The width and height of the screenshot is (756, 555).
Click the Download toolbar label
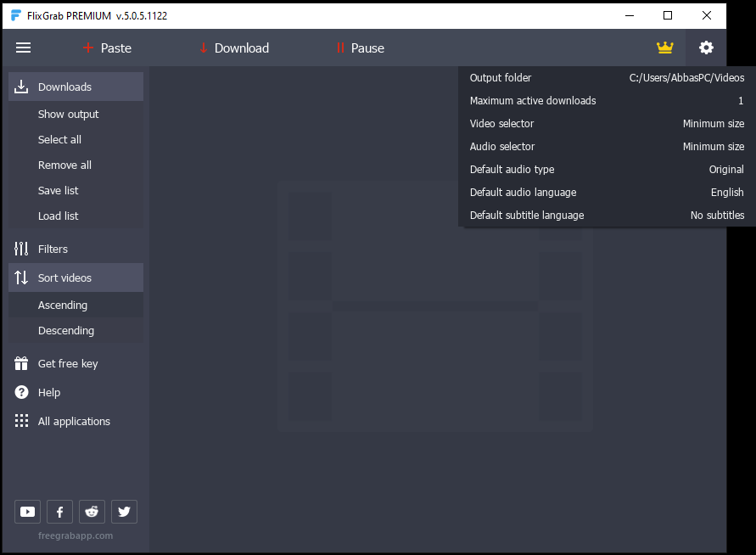pos(242,48)
